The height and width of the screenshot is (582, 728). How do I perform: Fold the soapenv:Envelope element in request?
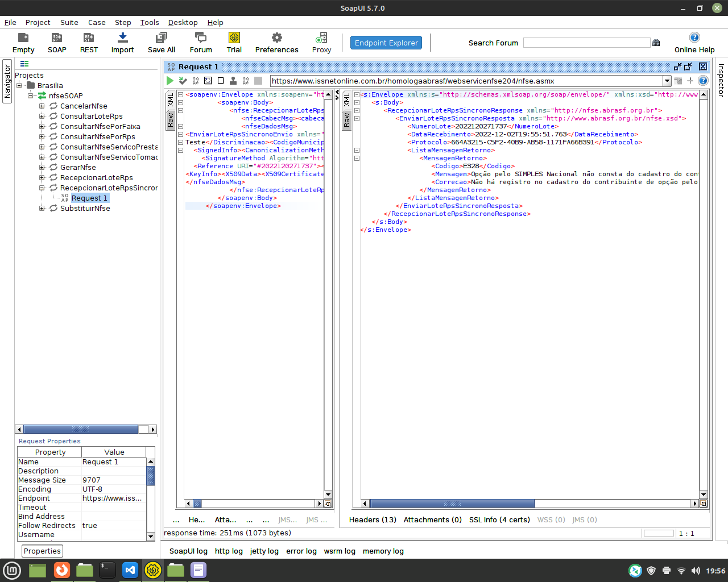pyautogui.click(x=180, y=94)
